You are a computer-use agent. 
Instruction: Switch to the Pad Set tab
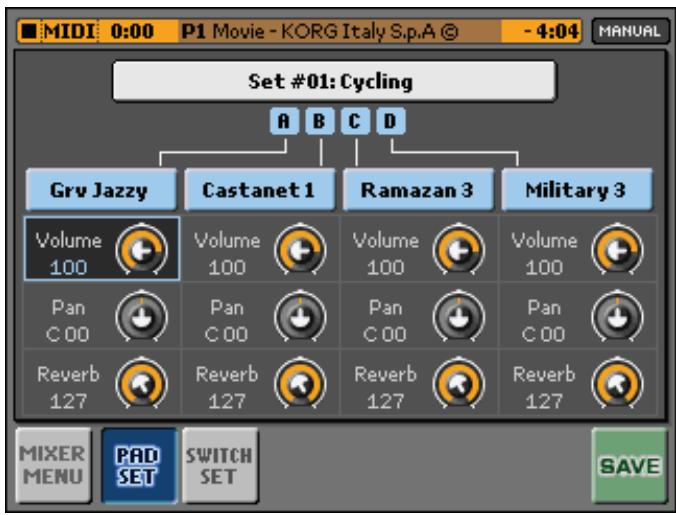(x=139, y=465)
